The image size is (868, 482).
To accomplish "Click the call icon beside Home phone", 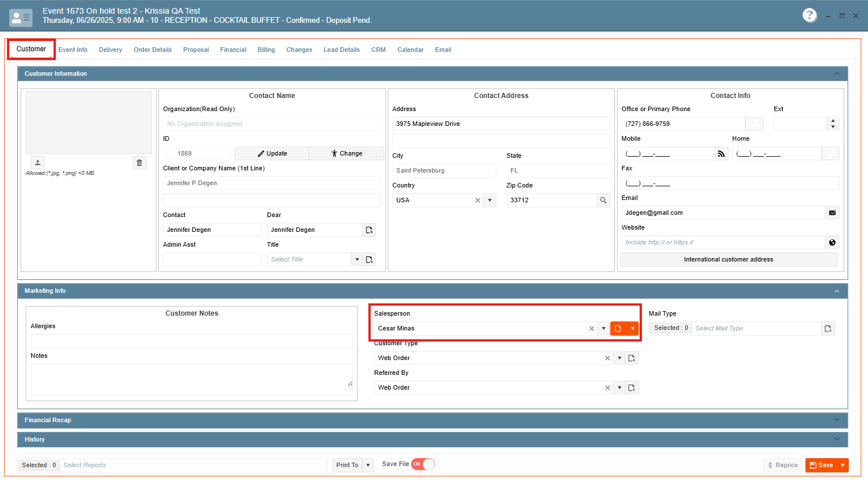I will [830, 153].
